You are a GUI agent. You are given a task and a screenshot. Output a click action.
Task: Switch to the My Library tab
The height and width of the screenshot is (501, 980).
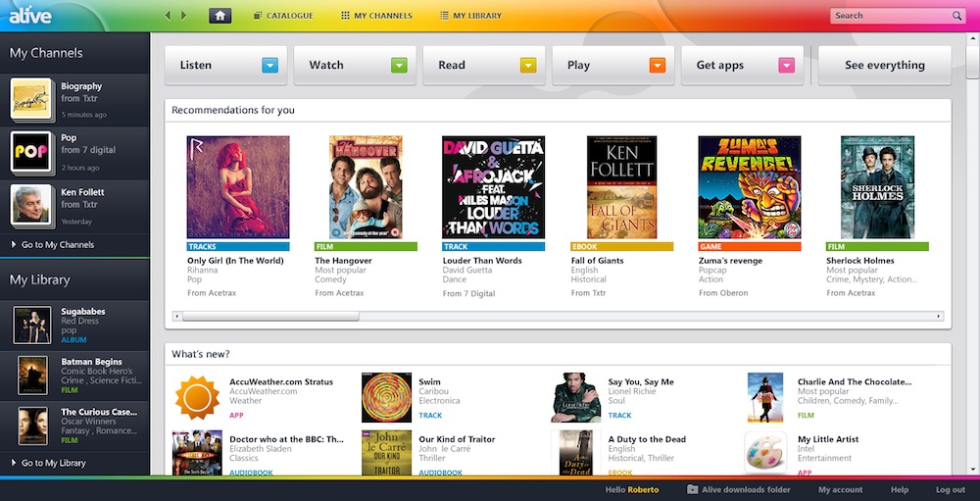[x=470, y=16]
